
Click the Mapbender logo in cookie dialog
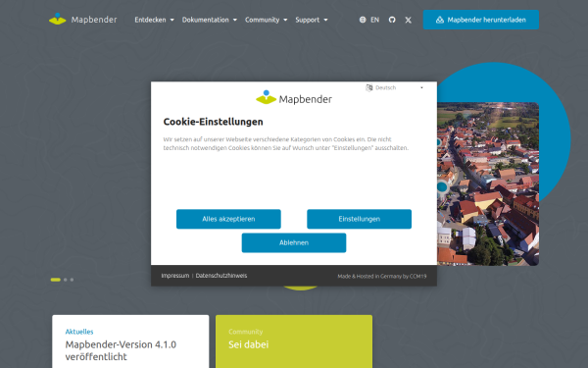pyautogui.click(x=294, y=97)
